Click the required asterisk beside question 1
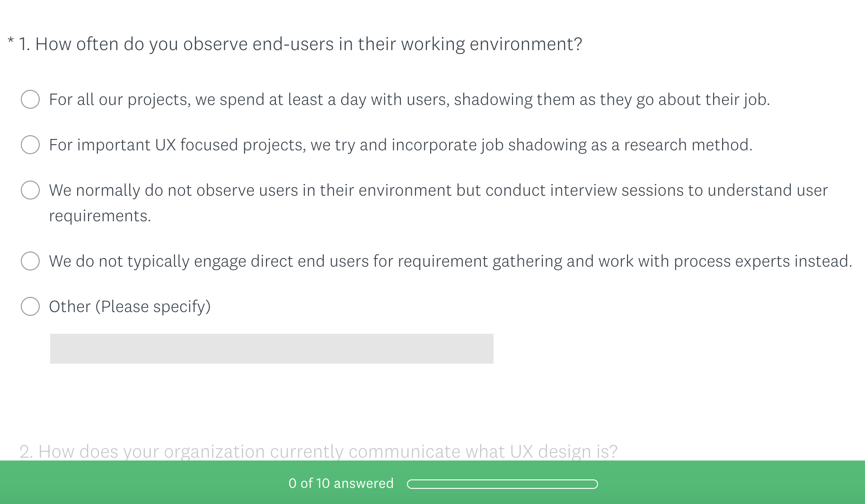 pos(11,41)
